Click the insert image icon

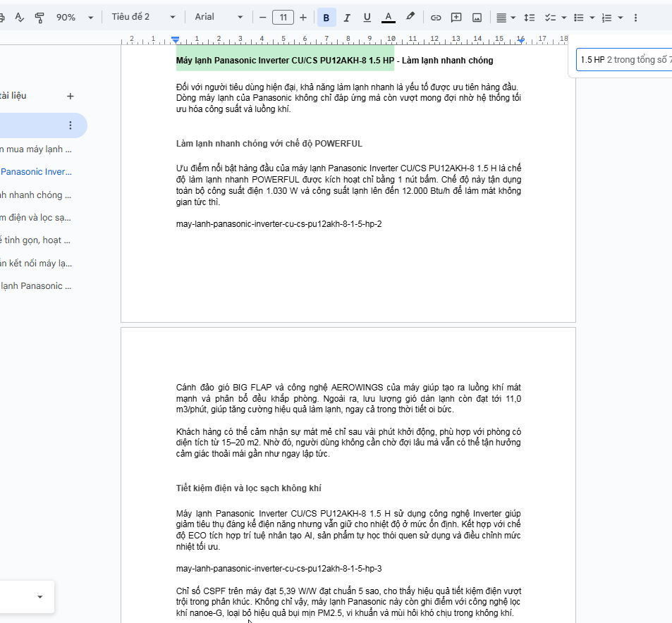(477, 18)
